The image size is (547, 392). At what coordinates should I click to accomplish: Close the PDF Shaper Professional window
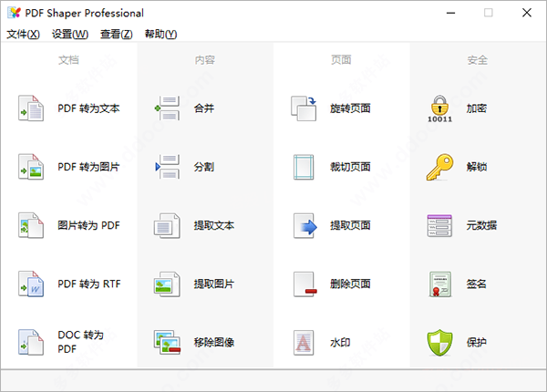click(x=527, y=13)
